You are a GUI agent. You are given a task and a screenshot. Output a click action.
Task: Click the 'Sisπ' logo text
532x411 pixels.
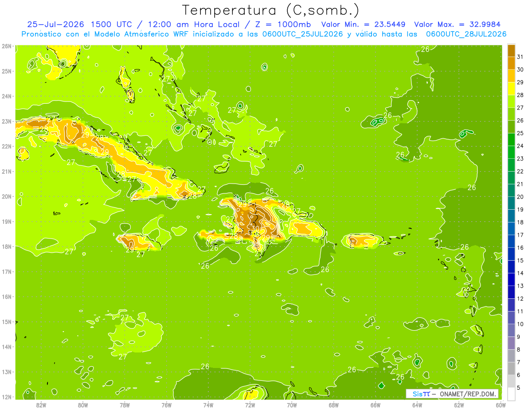(421, 394)
